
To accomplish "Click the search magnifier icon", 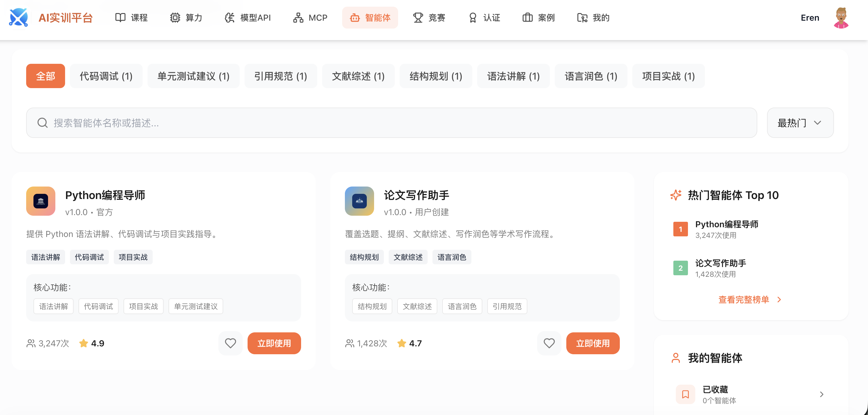I will 43,122.
